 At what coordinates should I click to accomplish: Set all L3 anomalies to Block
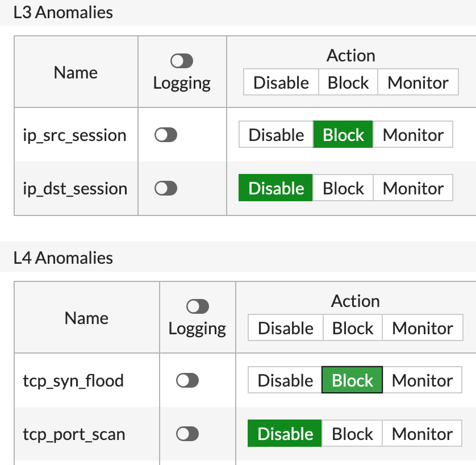(348, 83)
